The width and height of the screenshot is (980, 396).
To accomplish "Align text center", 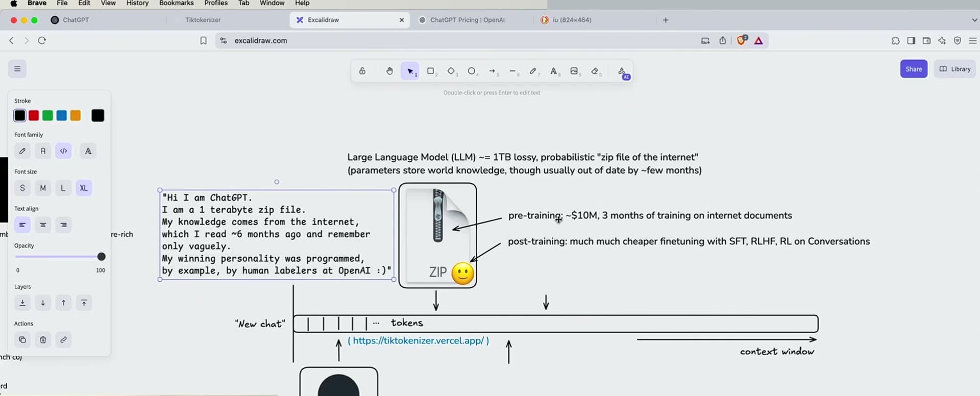I will (43, 225).
